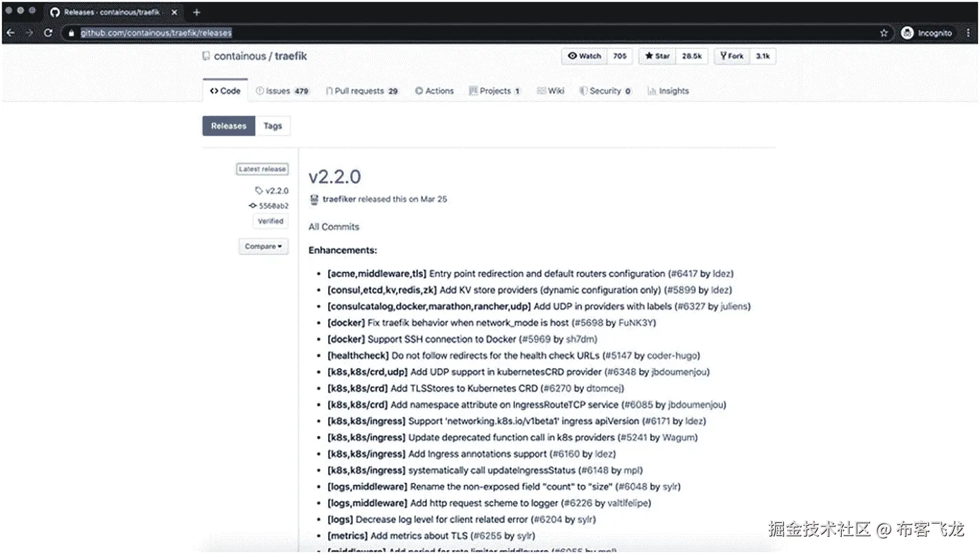Open commit 5568ab2 link
This screenshot has height=554, width=980.
[x=273, y=206]
